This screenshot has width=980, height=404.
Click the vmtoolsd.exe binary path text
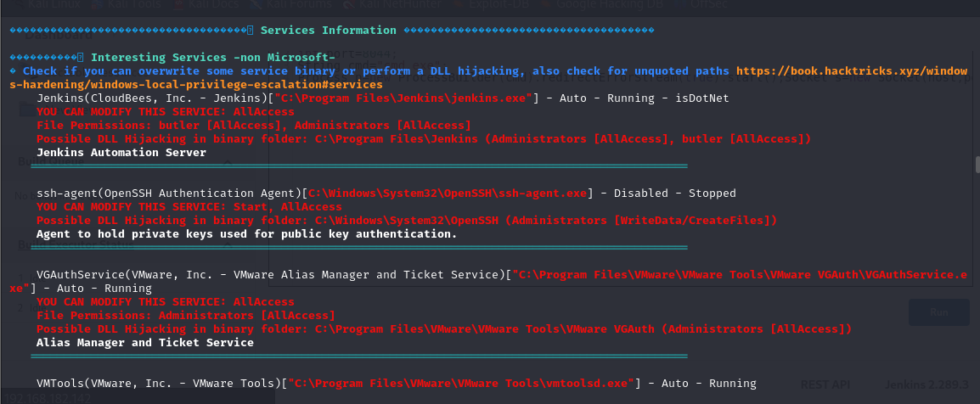pyautogui.click(x=462, y=384)
